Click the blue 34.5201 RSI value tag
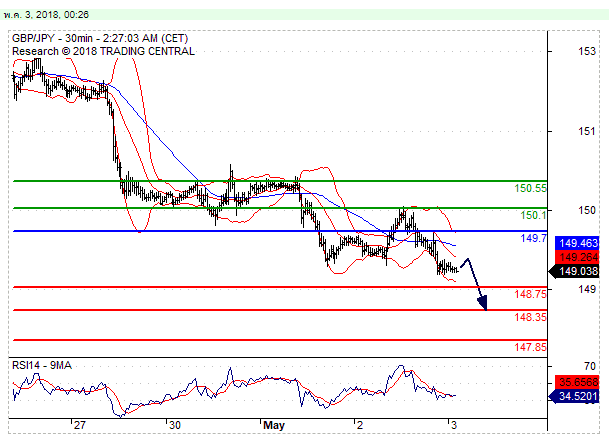The width and height of the screenshot is (609, 440). point(575,397)
